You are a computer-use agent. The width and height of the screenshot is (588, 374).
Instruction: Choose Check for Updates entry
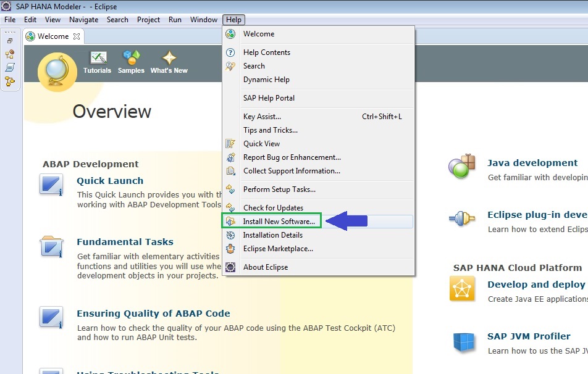318,207
